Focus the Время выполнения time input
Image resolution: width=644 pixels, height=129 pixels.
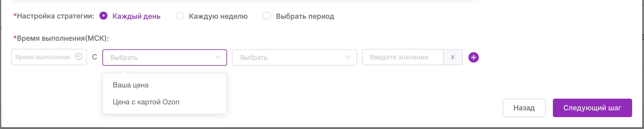click(x=49, y=57)
